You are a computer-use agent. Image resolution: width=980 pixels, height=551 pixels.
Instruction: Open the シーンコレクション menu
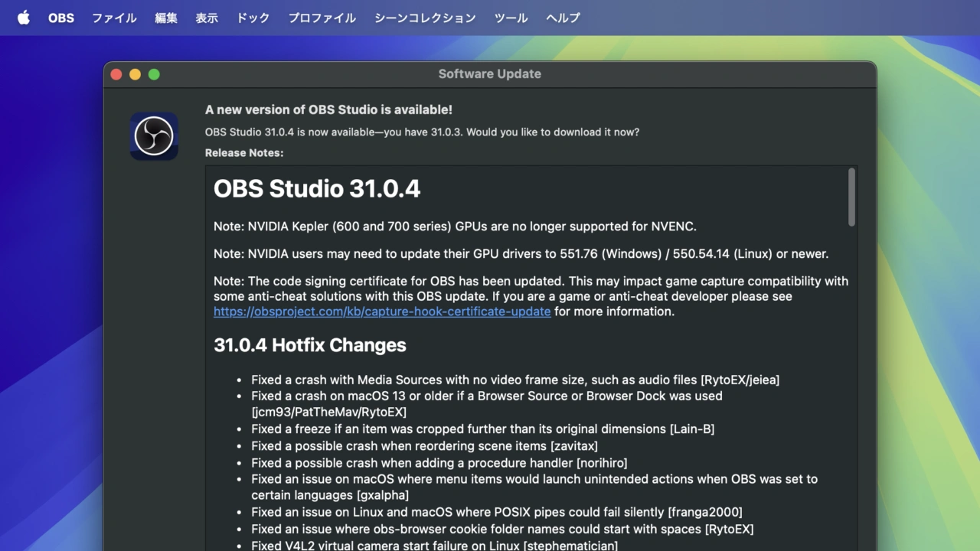click(x=425, y=18)
